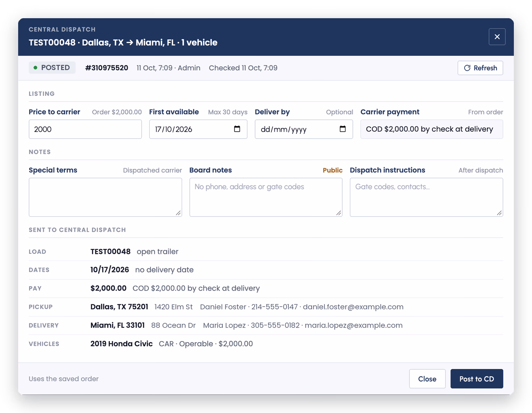Click delivery email maria.lopez@example.com
Screen dimensions: 532x413
(354, 325)
